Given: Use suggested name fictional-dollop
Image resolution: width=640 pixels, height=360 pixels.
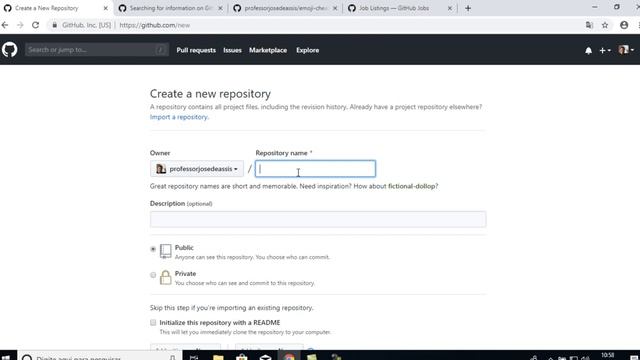Looking at the screenshot, I should [411, 186].
